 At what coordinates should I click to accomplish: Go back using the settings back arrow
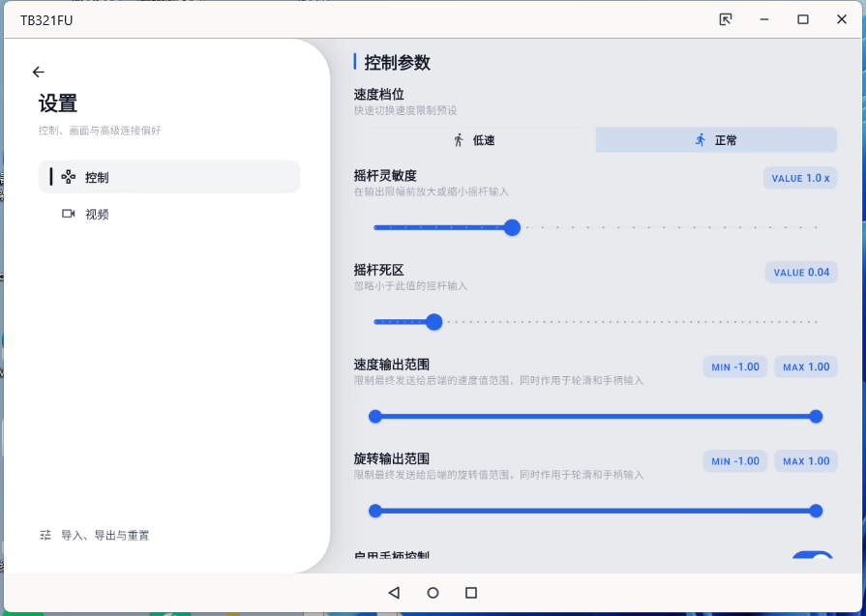38,72
